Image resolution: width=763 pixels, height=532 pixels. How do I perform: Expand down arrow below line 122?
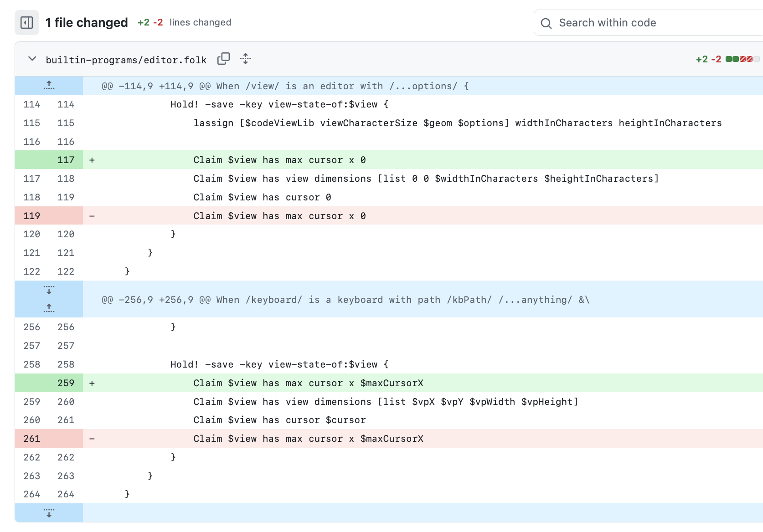click(x=49, y=291)
